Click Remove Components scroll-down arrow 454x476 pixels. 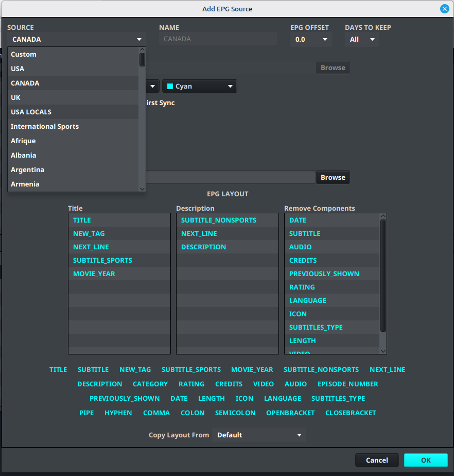pos(383,351)
